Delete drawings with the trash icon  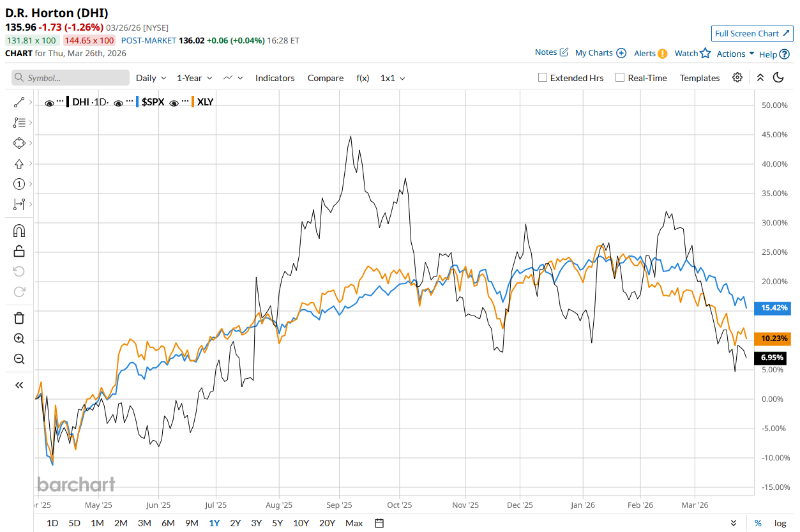(x=19, y=318)
